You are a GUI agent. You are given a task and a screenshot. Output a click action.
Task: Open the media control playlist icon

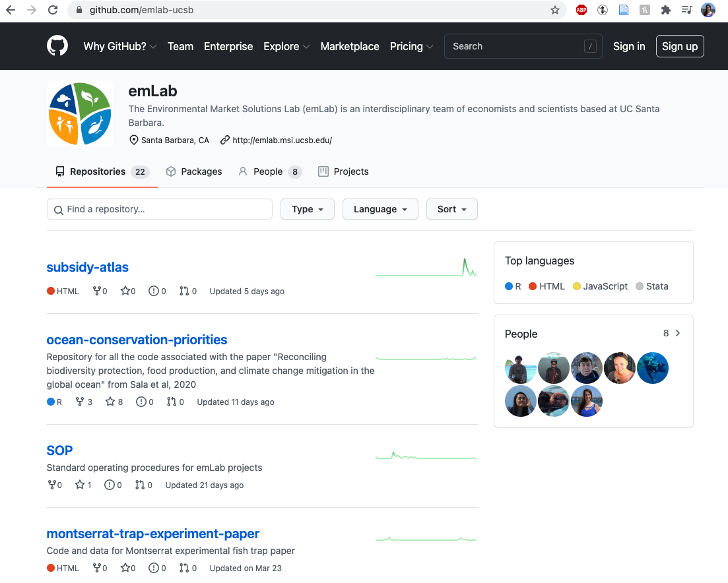[x=687, y=10]
